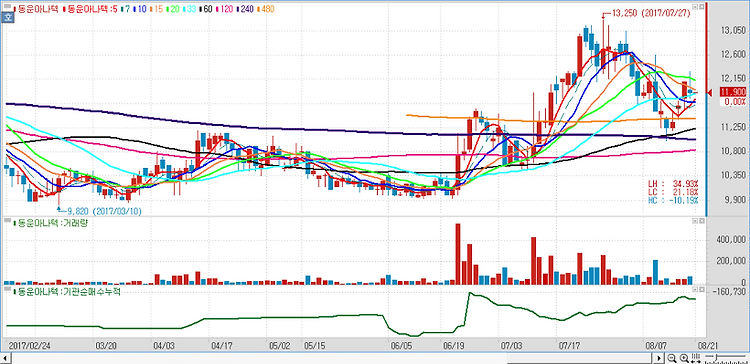Click the blue '호' button at top left
This screenshot has height=364, width=750.
click(x=7, y=18)
